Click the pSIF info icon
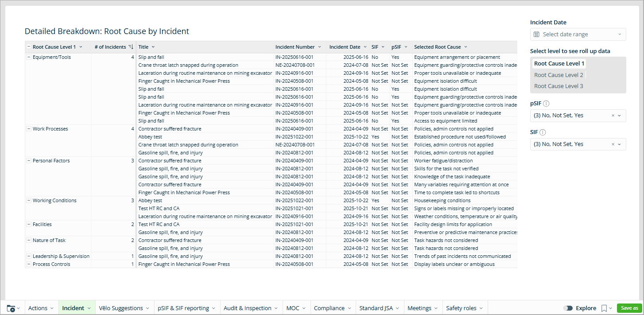Screen dimensions: 644x315 tap(546, 104)
